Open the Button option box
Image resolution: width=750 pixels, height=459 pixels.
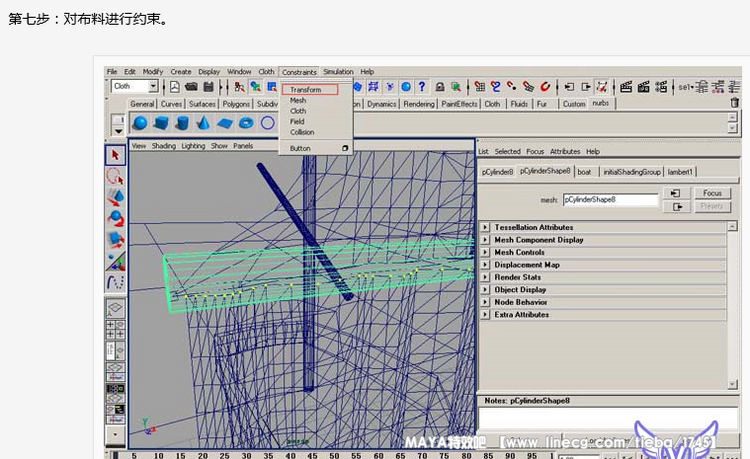(346, 148)
